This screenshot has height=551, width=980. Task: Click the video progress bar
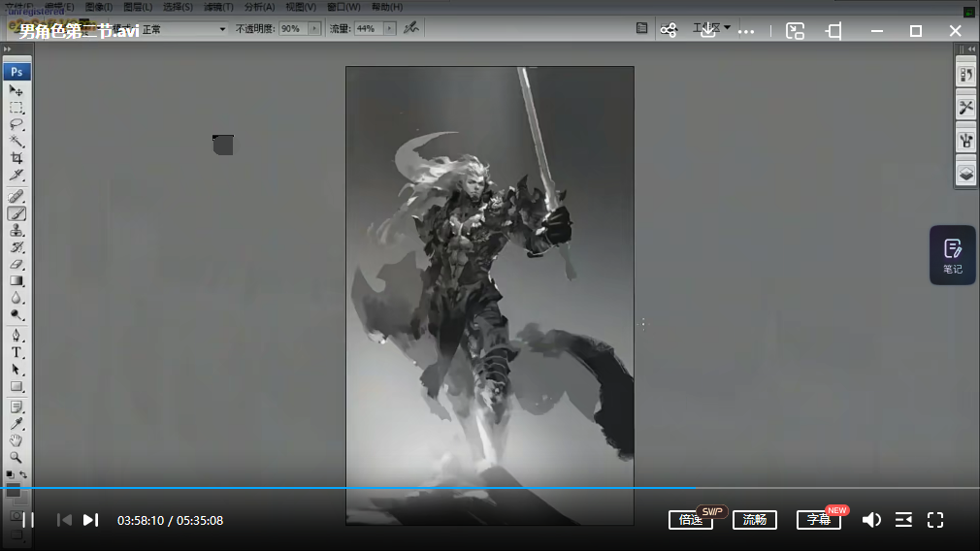coord(490,487)
